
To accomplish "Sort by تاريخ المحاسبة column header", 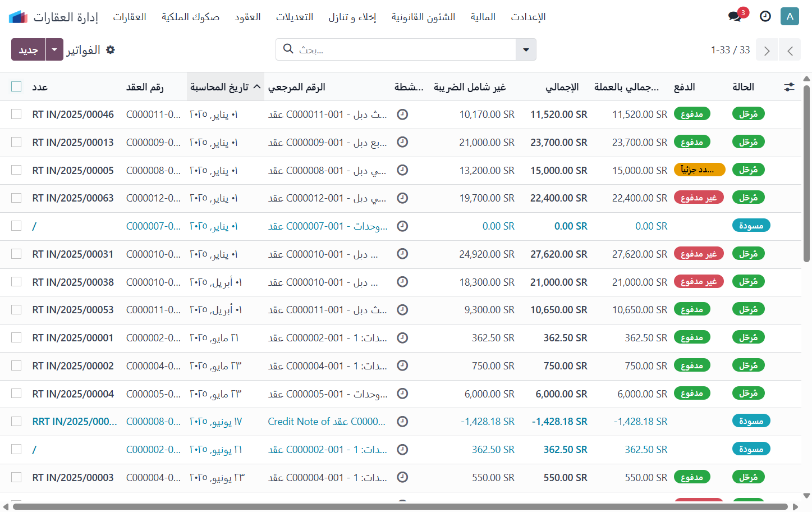I will point(225,87).
